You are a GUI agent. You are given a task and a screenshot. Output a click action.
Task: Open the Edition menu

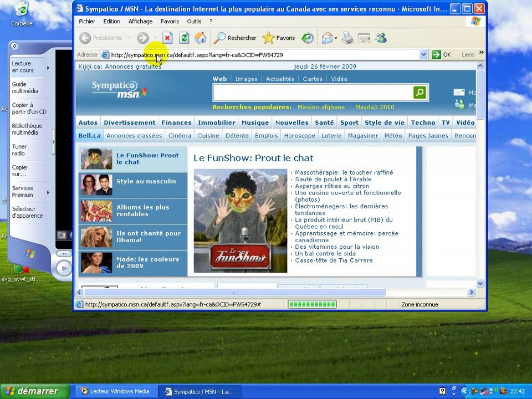click(111, 22)
